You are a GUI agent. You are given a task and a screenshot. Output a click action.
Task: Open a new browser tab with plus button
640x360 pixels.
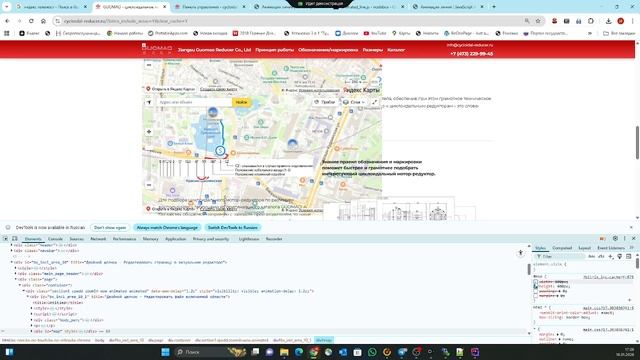(x=494, y=7)
